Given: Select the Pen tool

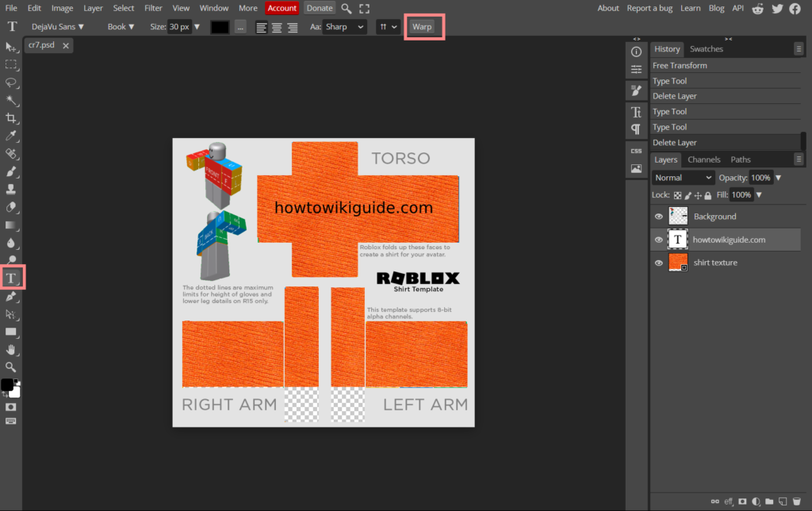Looking at the screenshot, I should pos(10,297).
